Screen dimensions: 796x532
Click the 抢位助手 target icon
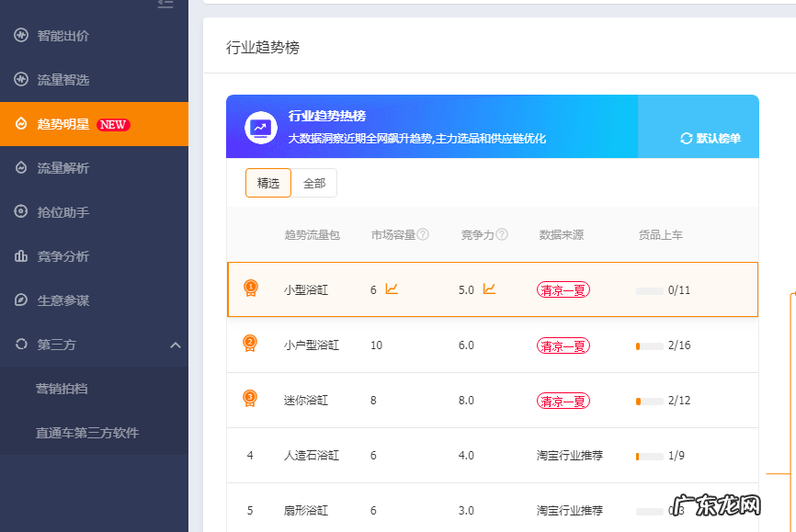(x=21, y=212)
